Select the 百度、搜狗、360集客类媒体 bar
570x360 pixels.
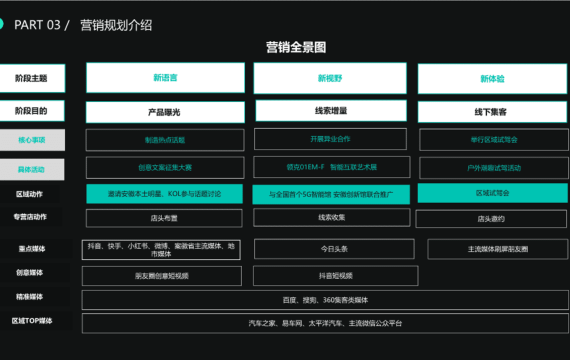(x=325, y=300)
